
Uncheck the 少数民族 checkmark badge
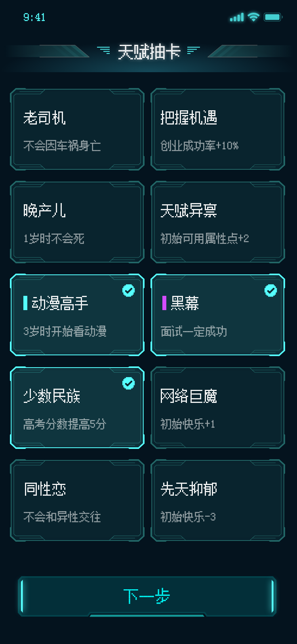click(x=128, y=383)
